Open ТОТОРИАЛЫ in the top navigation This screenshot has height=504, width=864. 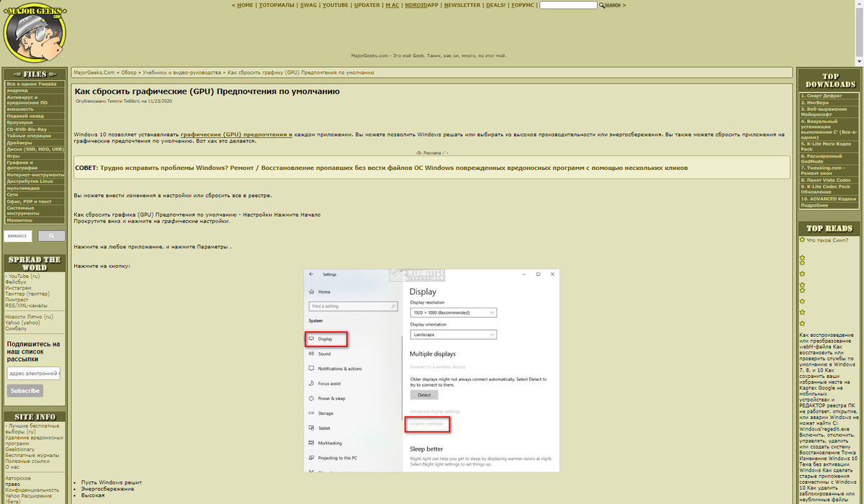277,5
